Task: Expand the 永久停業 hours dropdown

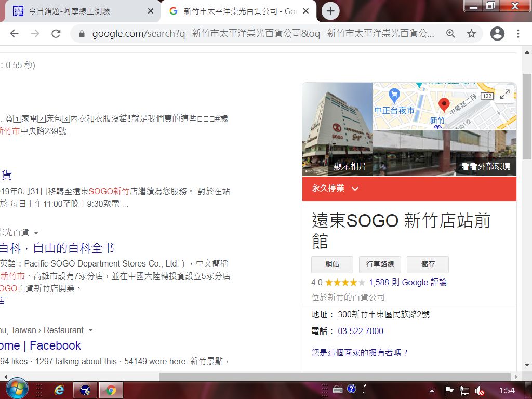Action: [x=355, y=189]
